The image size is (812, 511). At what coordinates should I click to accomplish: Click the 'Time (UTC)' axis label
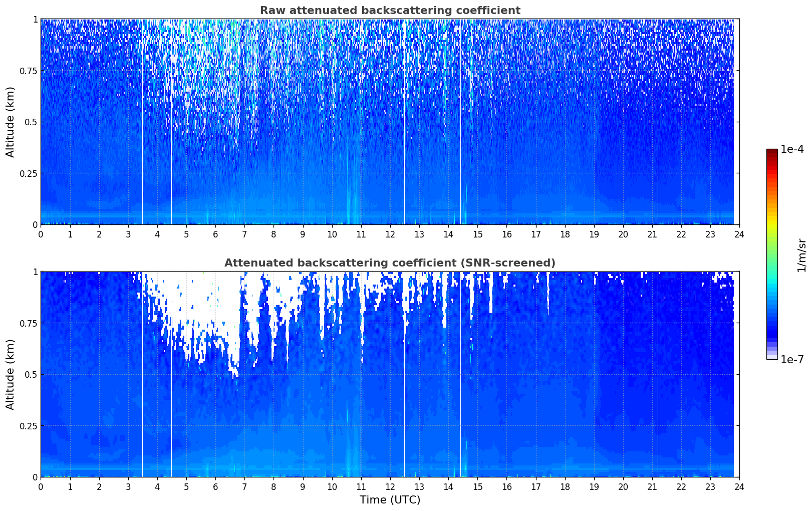[x=390, y=500]
